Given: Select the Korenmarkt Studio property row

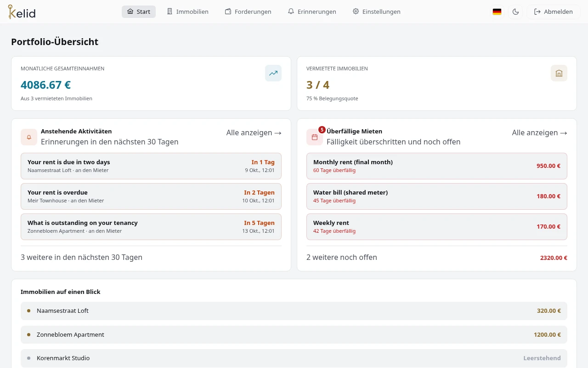Looking at the screenshot, I should pyautogui.click(x=294, y=358).
